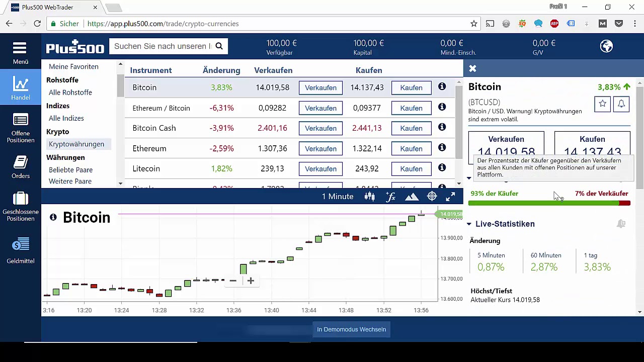Click the chart's Bitcoin info icon
Viewport: 644px width, 362px height.
click(x=53, y=217)
